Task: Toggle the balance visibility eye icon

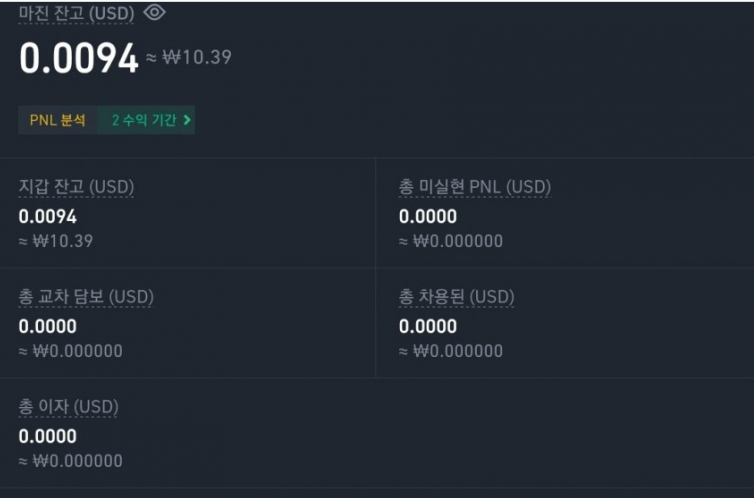Action: tap(154, 12)
